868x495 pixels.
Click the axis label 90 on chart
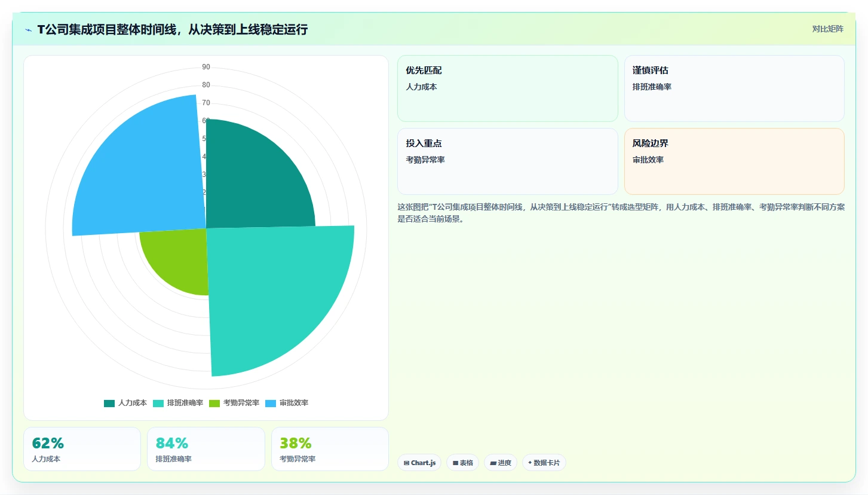(206, 67)
